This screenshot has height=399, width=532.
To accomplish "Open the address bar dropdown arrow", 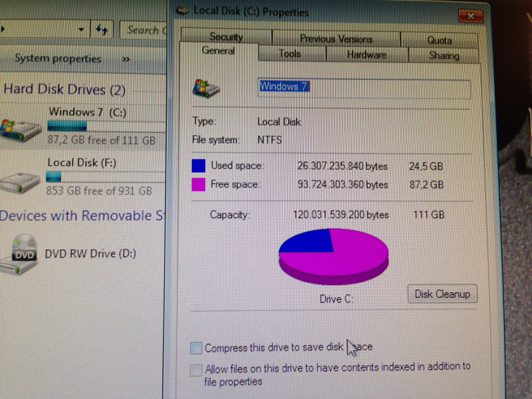I will pos(81,29).
